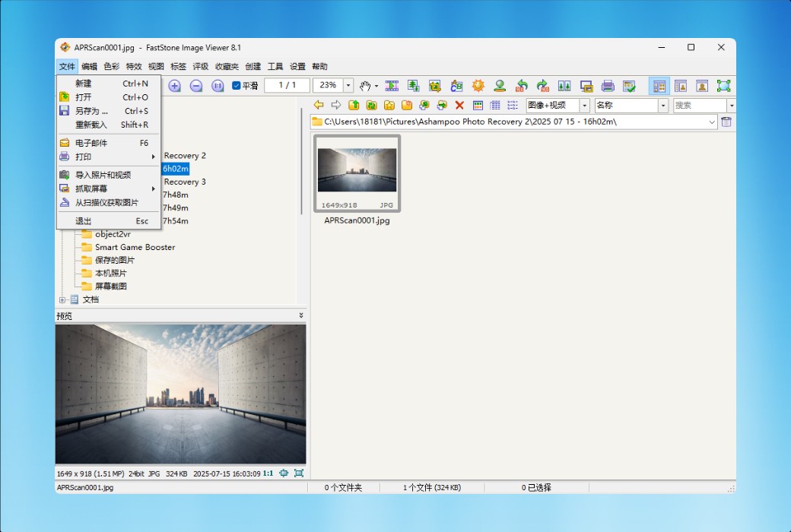This screenshot has height=532, width=791.
Task: Select the 屏幕截图 folder in the tree
Action: [x=110, y=286]
